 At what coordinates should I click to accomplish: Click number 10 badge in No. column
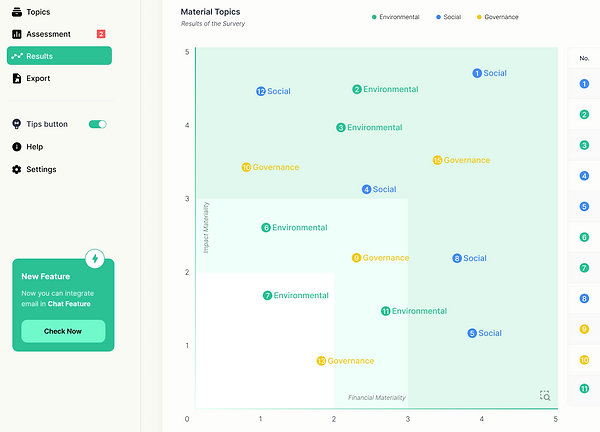(584, 360)
